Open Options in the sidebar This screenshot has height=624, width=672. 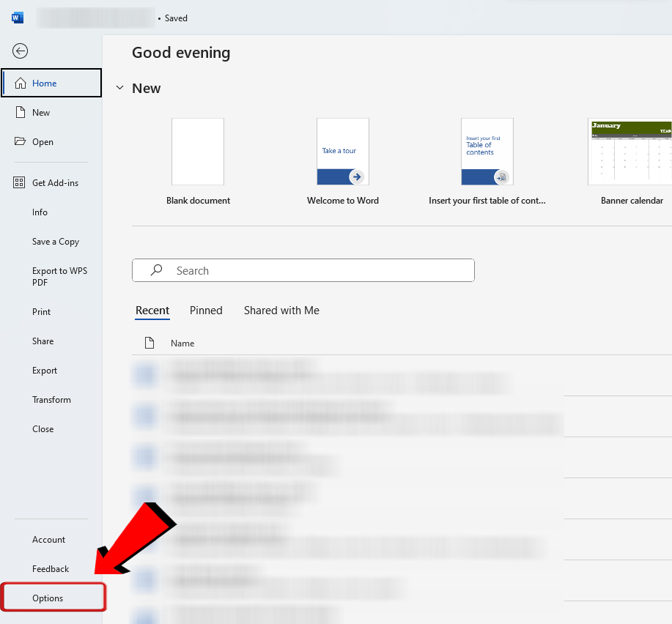pos(48,598)
